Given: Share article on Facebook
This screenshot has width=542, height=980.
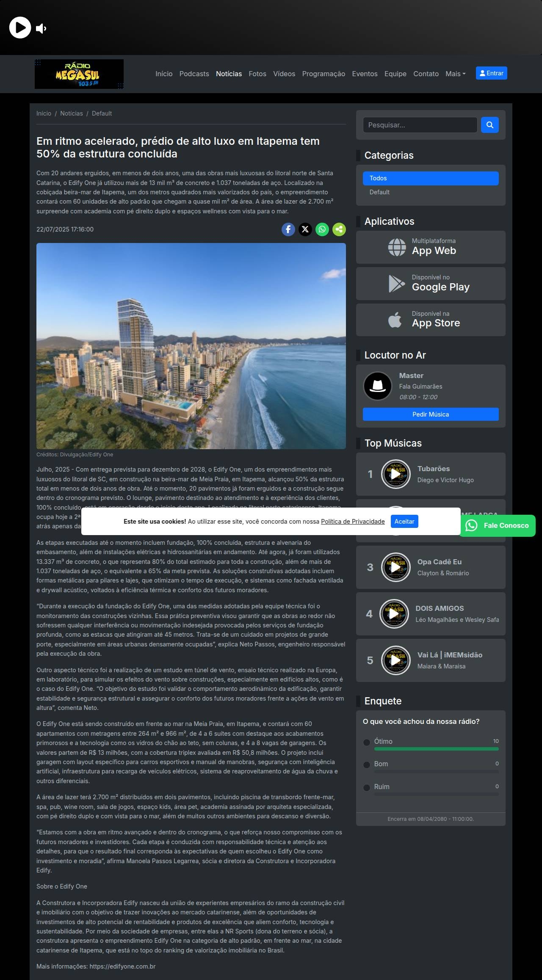Looking at the screenshot, I should (x=288, y=229).
